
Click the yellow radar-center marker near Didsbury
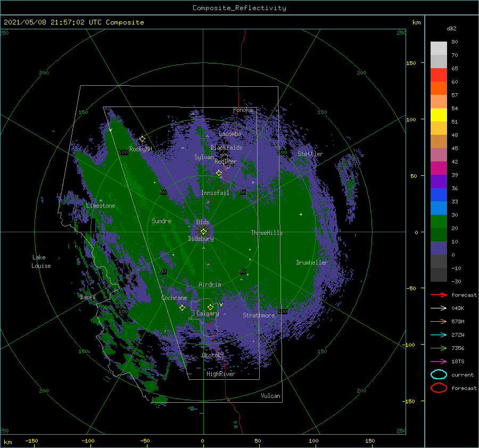point(203,232)
